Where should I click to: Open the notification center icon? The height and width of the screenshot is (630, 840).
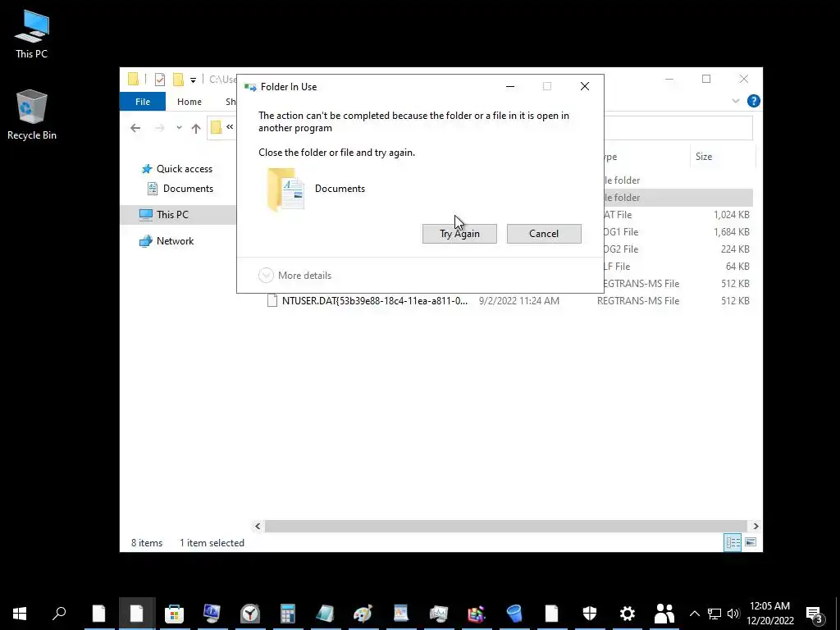[815, 614]
